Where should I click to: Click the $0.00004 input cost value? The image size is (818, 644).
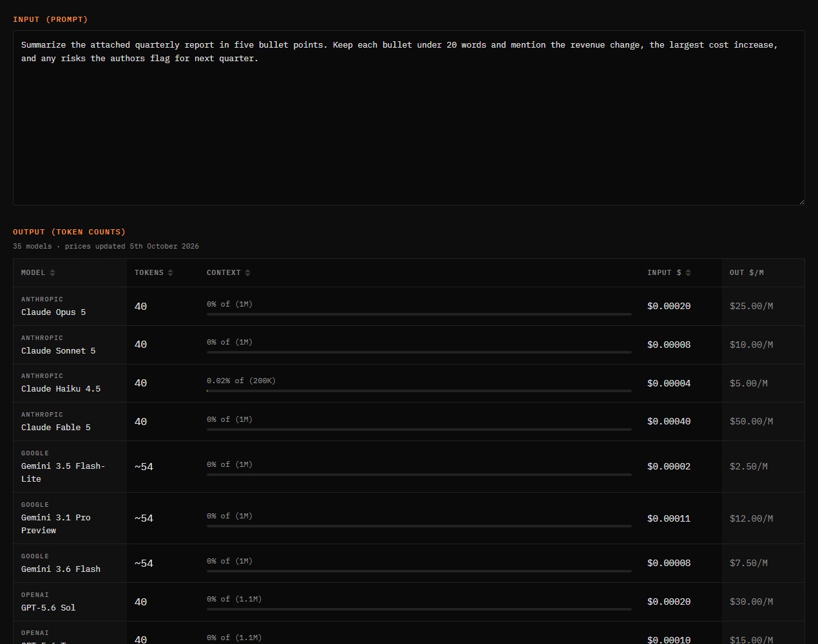[x=669, y=384]
